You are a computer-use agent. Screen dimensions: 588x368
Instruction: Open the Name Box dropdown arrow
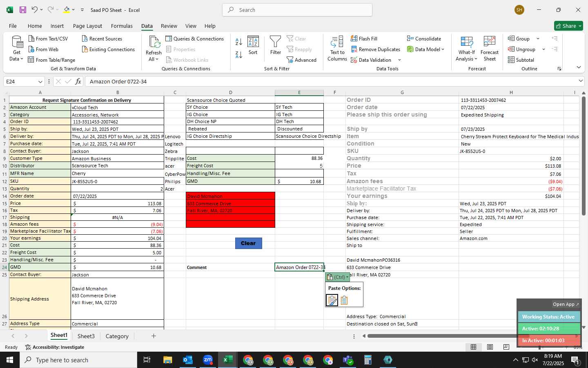40,81
